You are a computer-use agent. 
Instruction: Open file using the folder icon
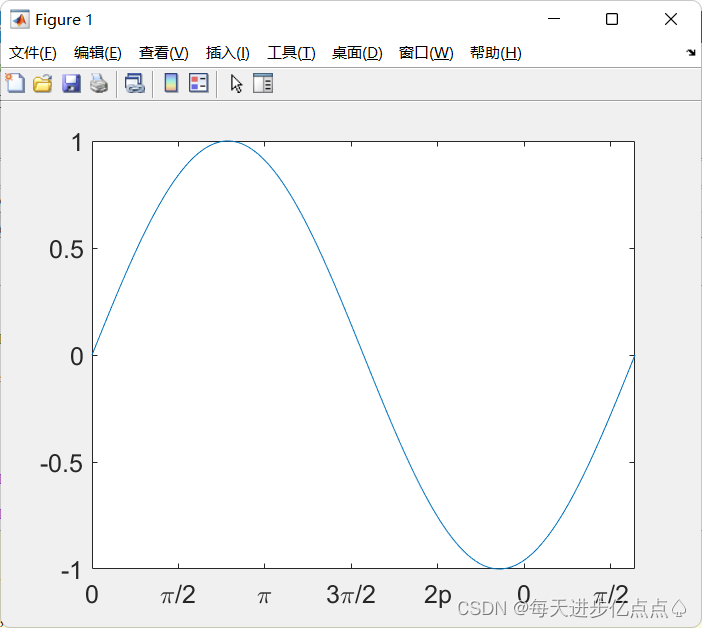point(43,84)
